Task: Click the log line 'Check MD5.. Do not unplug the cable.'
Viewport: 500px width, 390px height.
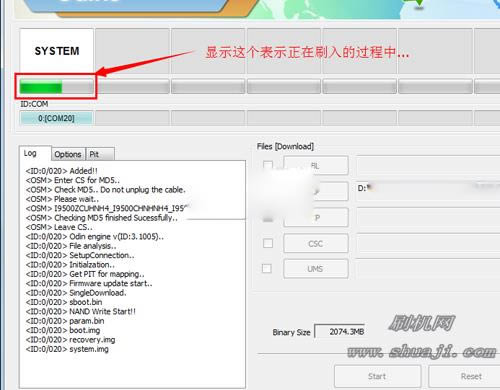Action: click(x=106, y=190)
